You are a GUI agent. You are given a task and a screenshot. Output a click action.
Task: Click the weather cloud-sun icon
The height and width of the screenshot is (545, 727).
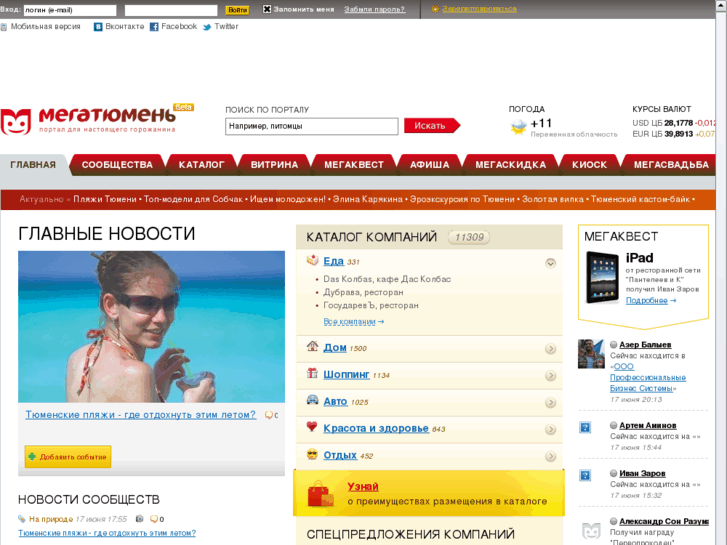[518, 126]
